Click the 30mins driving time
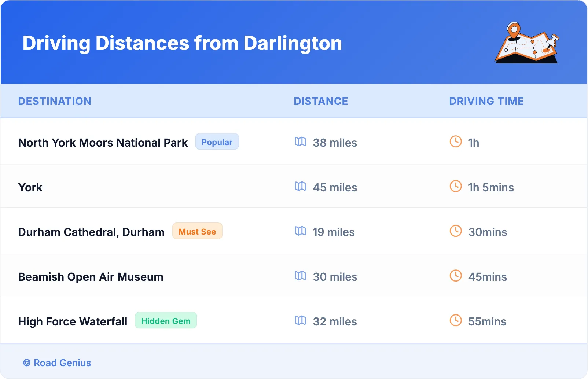This screenshot has width=588, height=379. 488,232
